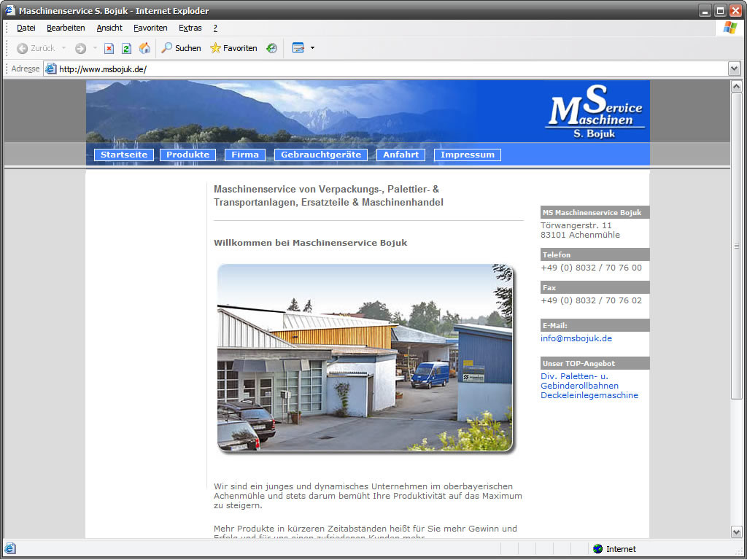Click the 'MS Maschinenservice Bojuk' sidebar header
Image resolution: width=747 pixels, height=560 pixels.
tap(595, 212)
